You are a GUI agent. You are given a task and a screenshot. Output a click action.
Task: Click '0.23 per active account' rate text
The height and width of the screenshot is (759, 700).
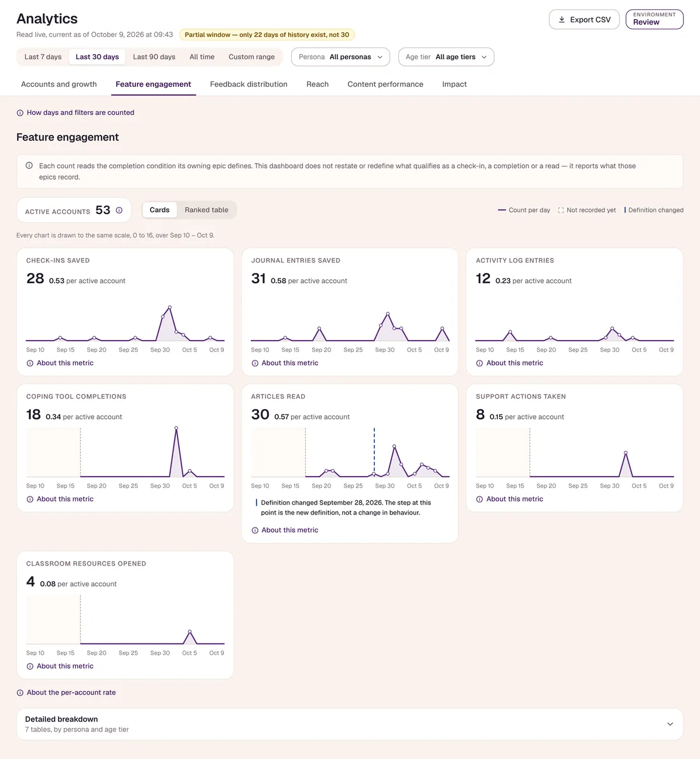click(534, 281)
